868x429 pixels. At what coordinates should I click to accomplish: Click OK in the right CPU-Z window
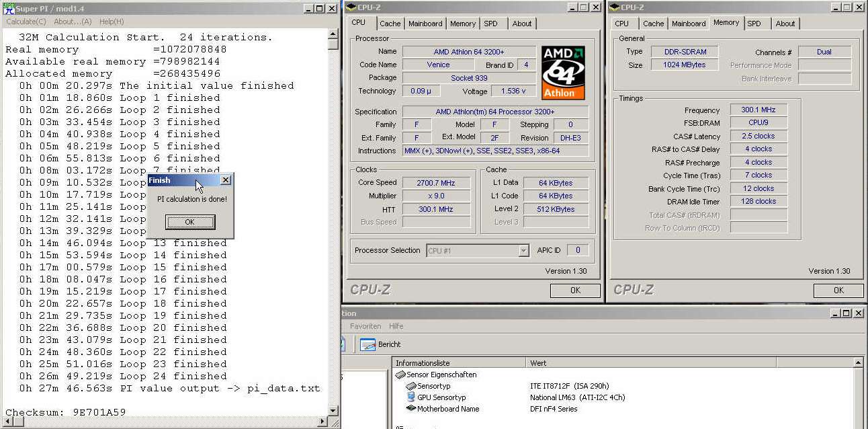838,290
